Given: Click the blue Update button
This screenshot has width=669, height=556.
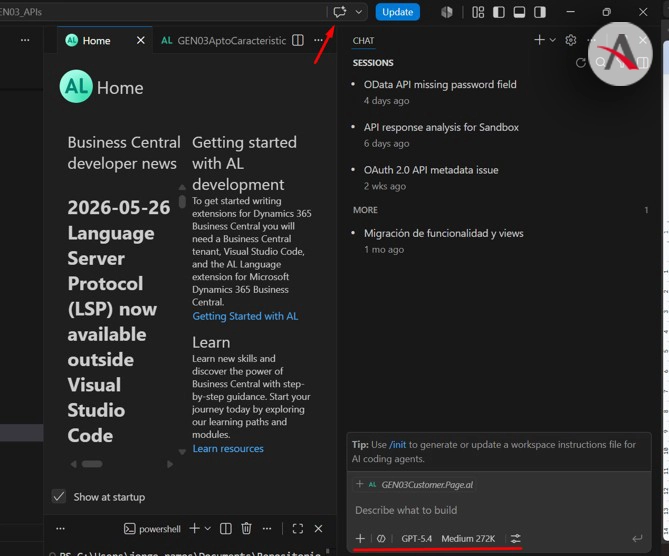Looking at the screenshot, I should pyautogui.click(x=397, y=12).
